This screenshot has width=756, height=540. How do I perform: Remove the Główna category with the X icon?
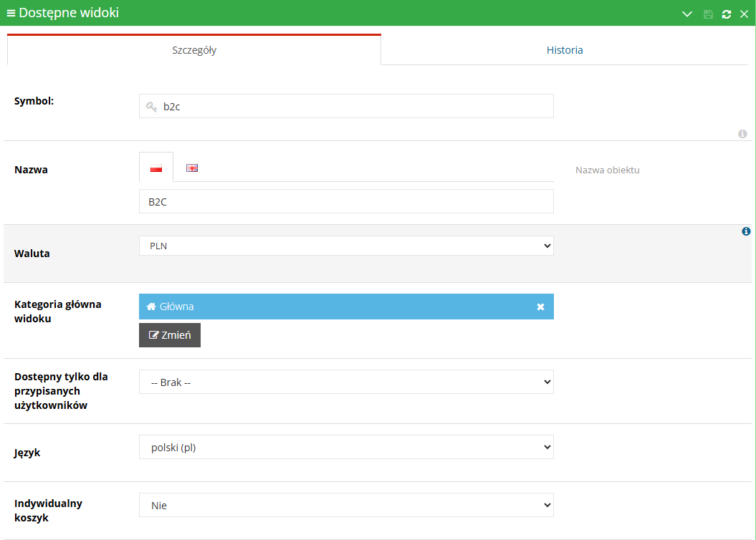540,307
